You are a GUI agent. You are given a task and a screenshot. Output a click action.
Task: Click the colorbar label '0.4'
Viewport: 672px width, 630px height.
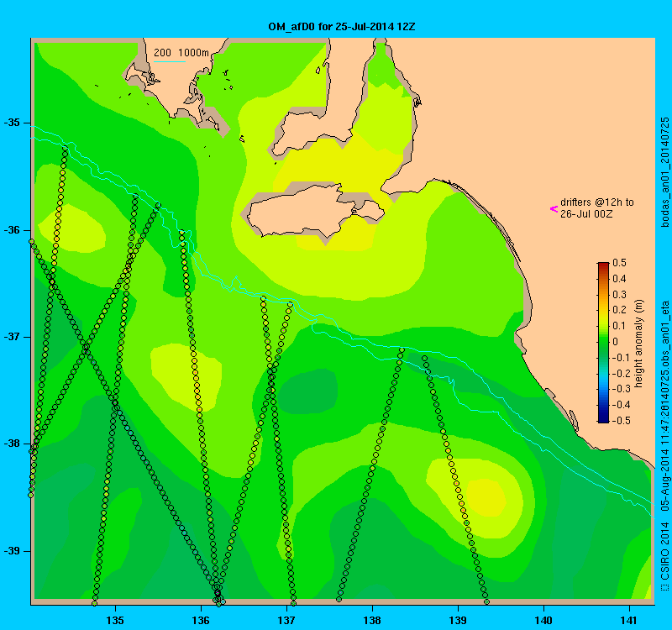coord(619,279)
